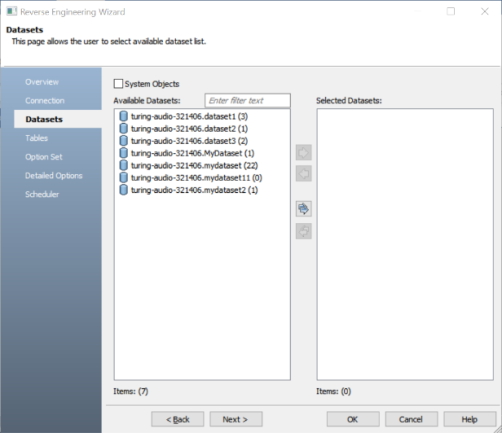
Task: Click the remove-all-datasets arrow icon
Action: pos(303,231)
